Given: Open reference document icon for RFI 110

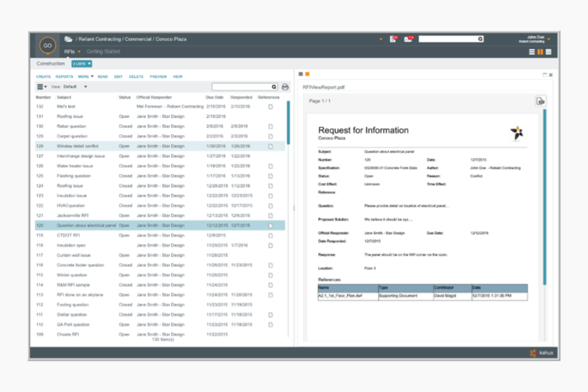Looking at the screenshot, I should (271, 325).
